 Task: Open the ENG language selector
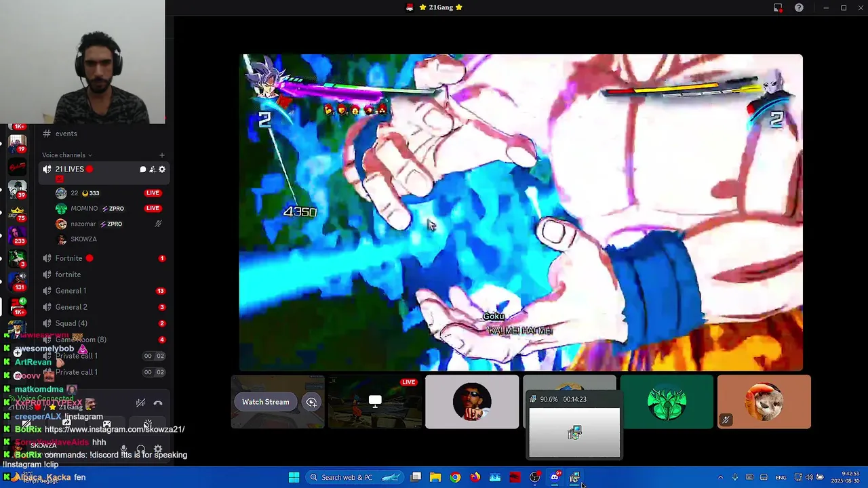781,477
